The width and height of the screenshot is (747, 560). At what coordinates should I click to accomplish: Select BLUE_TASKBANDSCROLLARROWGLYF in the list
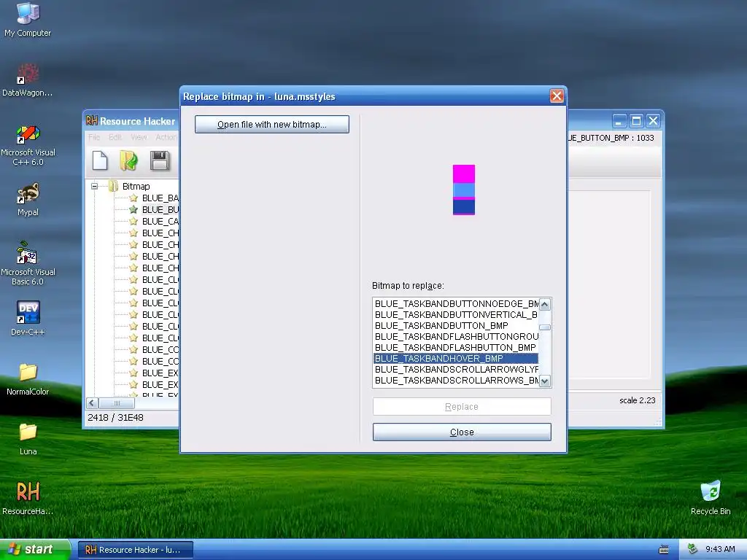coord(456,369)
